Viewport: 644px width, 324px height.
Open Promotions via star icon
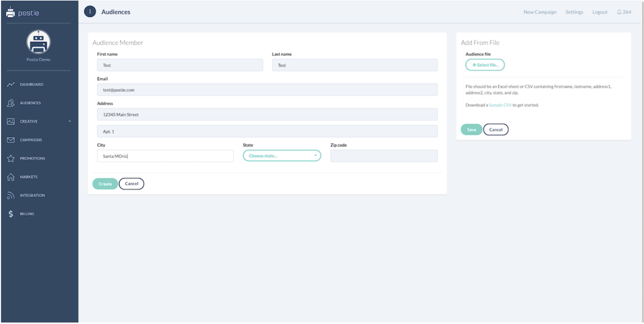coord(11,158)
